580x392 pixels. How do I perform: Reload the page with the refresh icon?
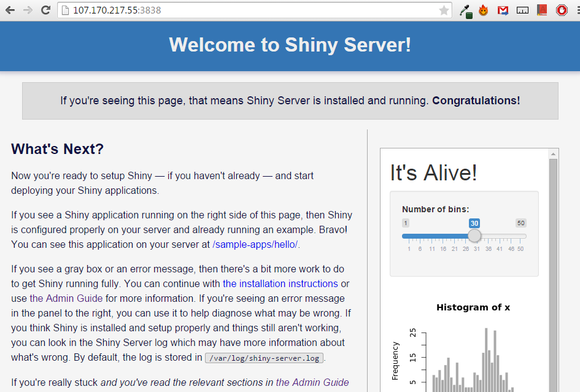coord(45,10)
